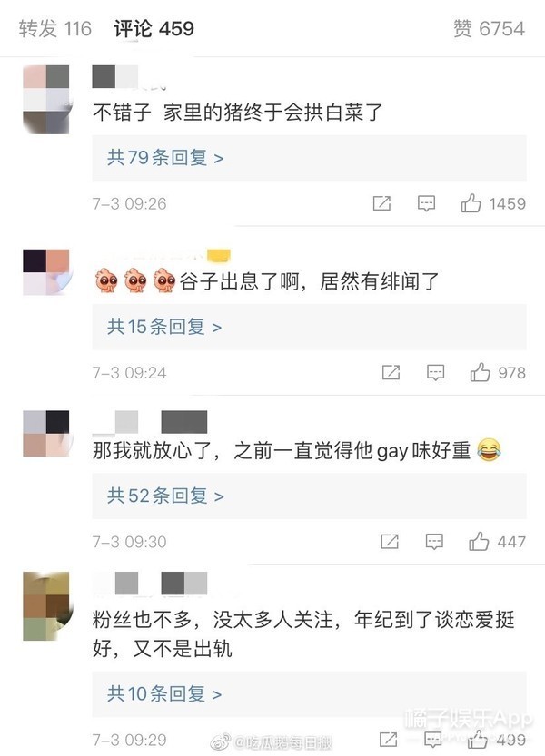Expand the 共15条回复 thread
The width and height of the screenshot is (545, 756).
(309, 327)
